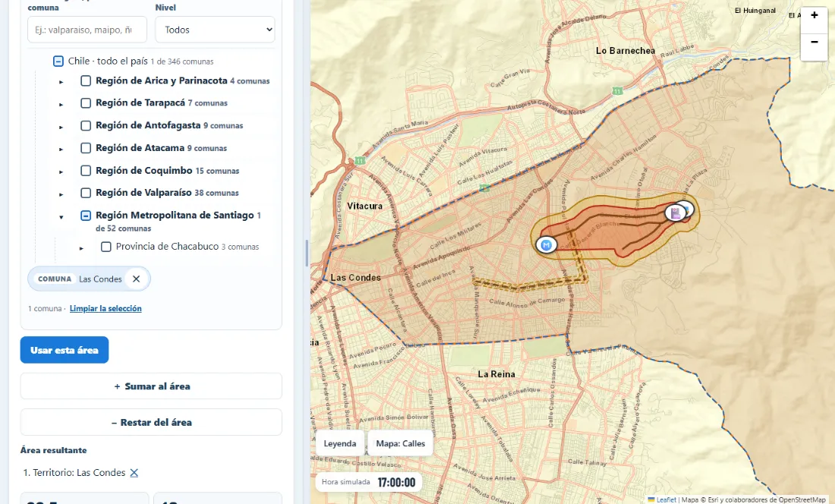
Task: Expand Región de Atacama node
Action: 61,149
